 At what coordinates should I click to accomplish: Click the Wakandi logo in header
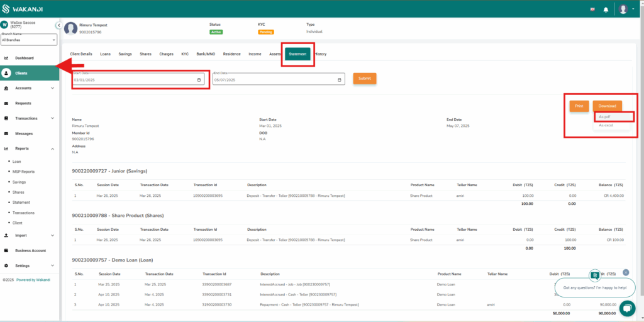(x=23, y=9)
